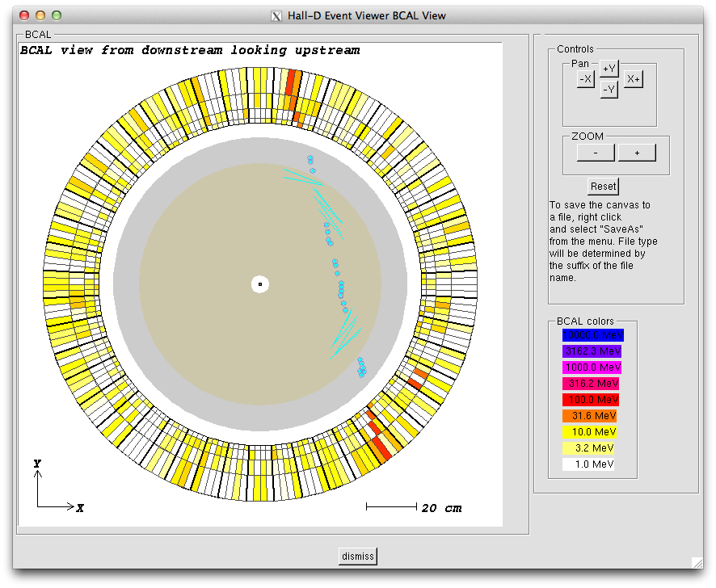Select the blue 10000.0 MeV swatch
Image resolution: width=716 pixels, height=588 pixels.
pos(592,335)
